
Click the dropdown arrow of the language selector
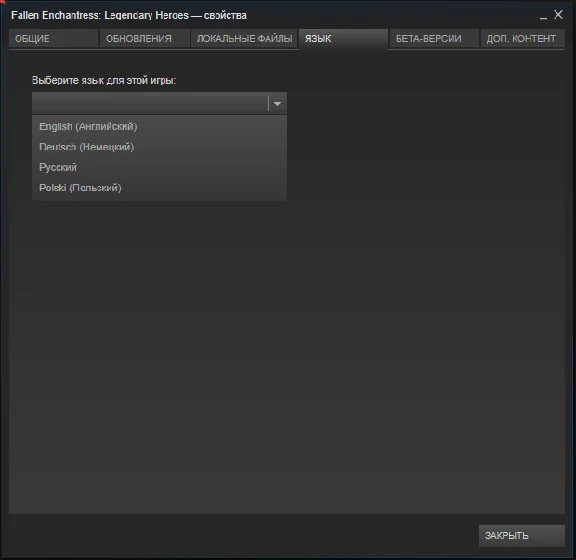[x=277, y=104]
